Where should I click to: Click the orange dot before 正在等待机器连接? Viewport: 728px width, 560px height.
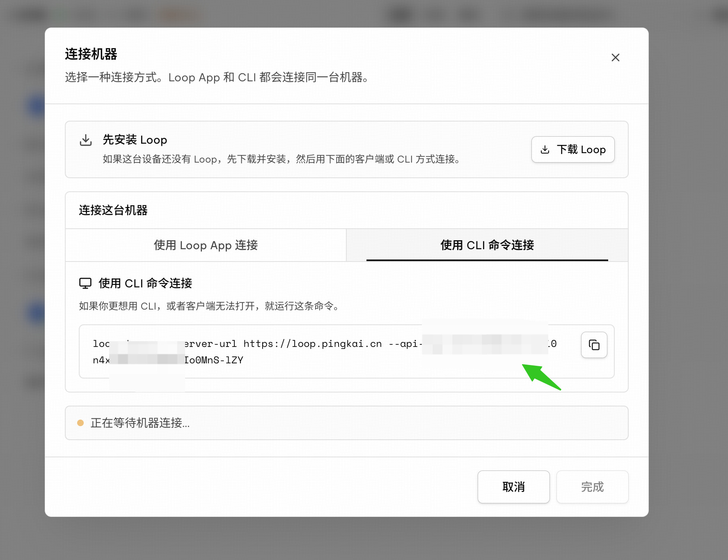(x=80, y=423)
